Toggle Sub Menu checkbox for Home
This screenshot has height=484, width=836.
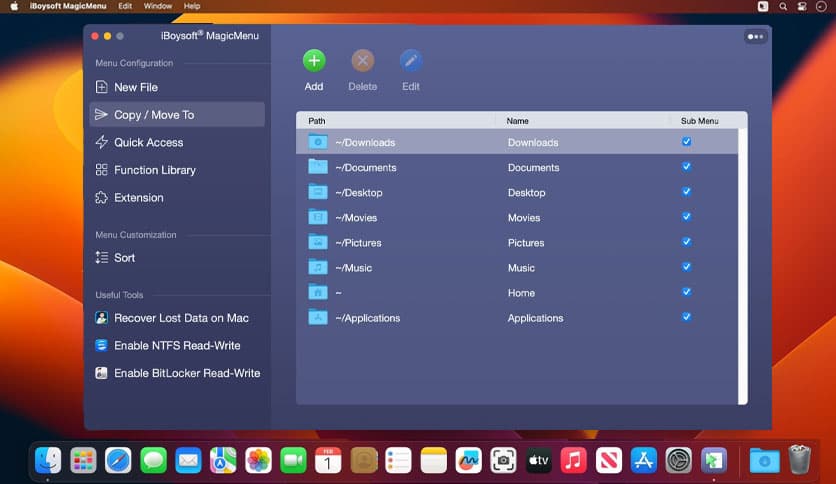click(686, 292)
